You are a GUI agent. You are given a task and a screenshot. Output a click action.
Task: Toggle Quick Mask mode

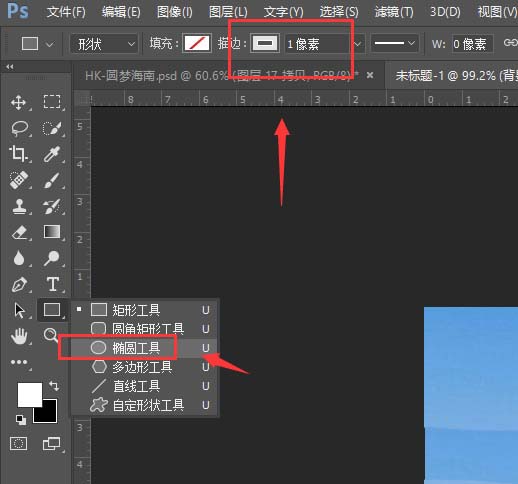click(x=19, y=444)
